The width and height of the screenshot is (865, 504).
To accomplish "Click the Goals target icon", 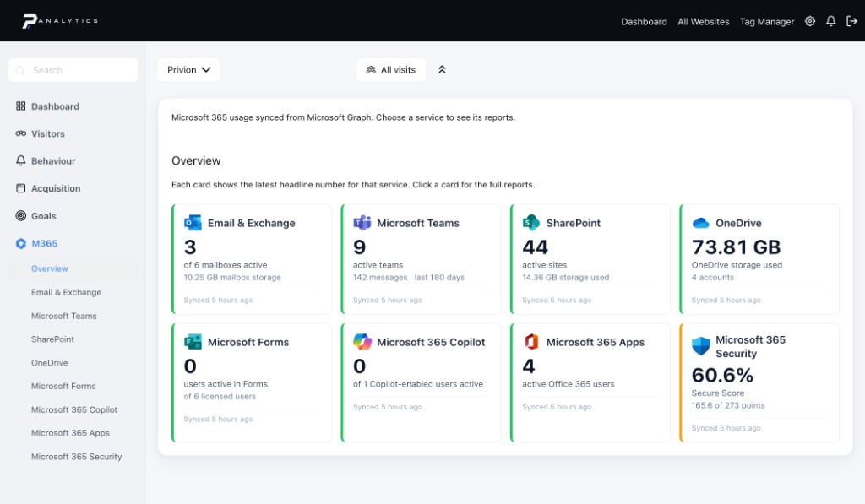I will pyautogui.click(x=21, y=215).
